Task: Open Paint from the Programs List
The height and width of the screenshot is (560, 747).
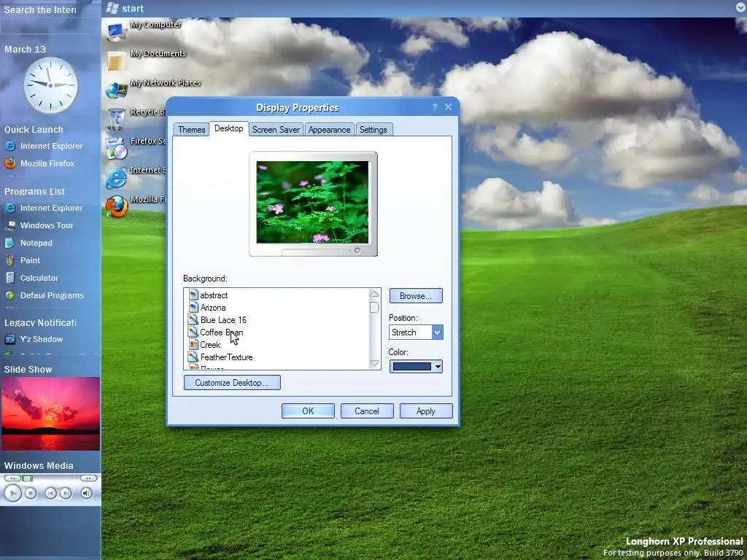Action: pyautogui.click(x=23, y=260)
